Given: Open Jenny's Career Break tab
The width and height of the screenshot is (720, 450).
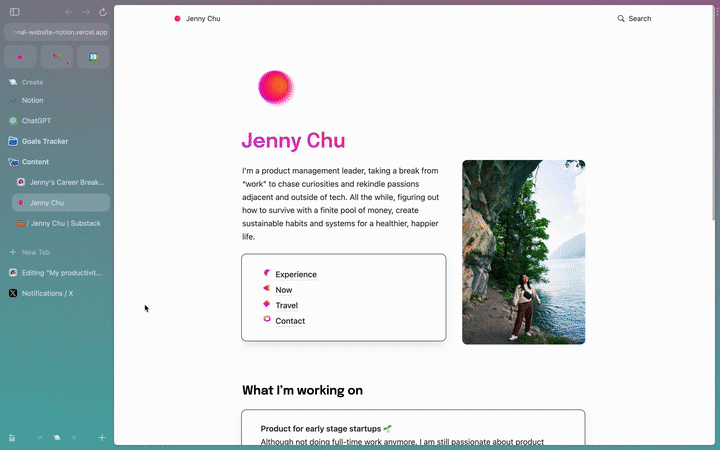Looking at the screenshot, I should tap(61, 182).
